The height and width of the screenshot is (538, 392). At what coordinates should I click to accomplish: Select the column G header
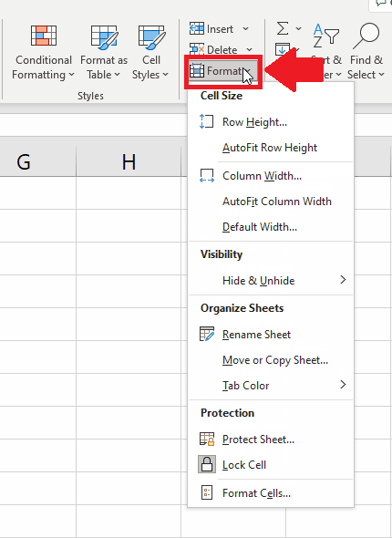point(24,162)
